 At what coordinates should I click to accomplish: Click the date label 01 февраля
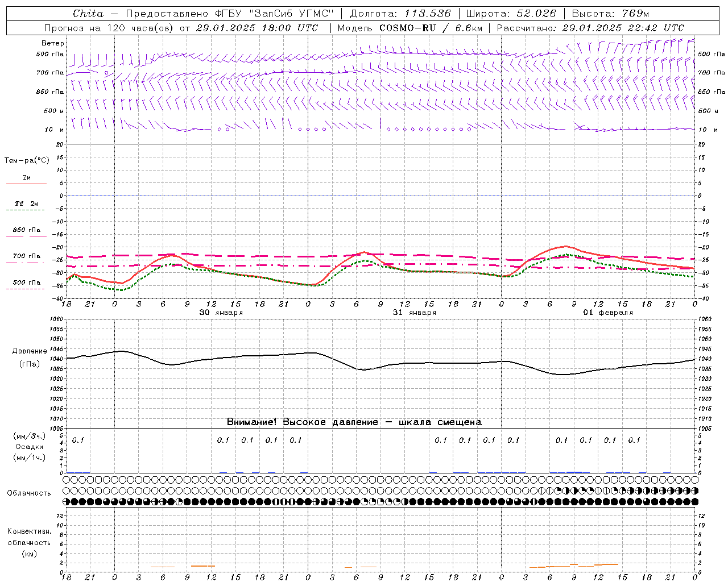point(608,313)
